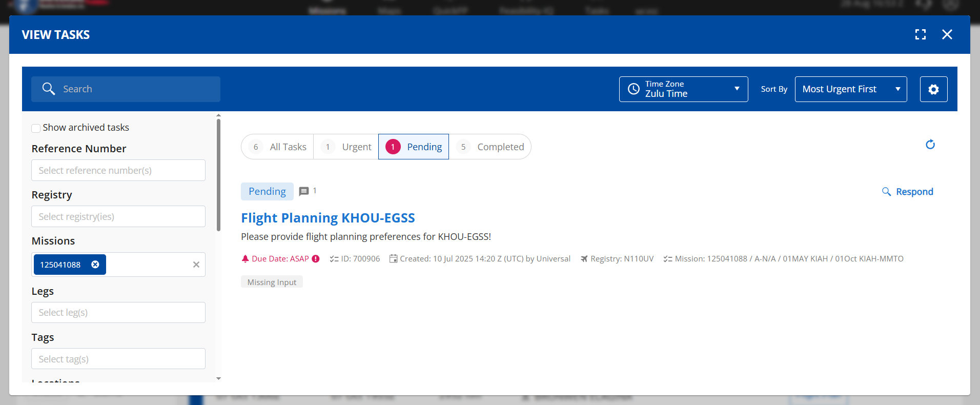Image resolution: width=980 pixels, height=405 pixels.
Task: Click the Pending status badge
Action: (267, 191)
